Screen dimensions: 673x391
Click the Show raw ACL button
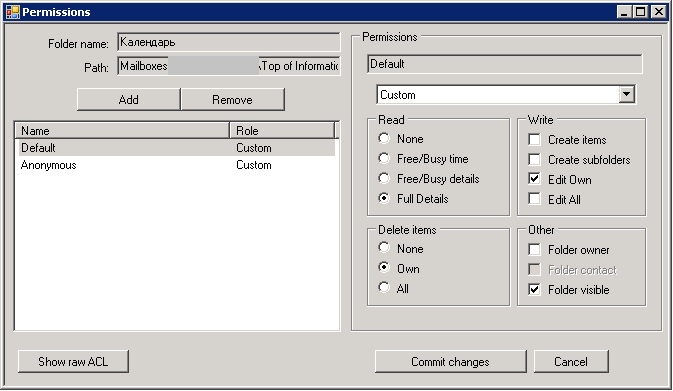(73, 361)
